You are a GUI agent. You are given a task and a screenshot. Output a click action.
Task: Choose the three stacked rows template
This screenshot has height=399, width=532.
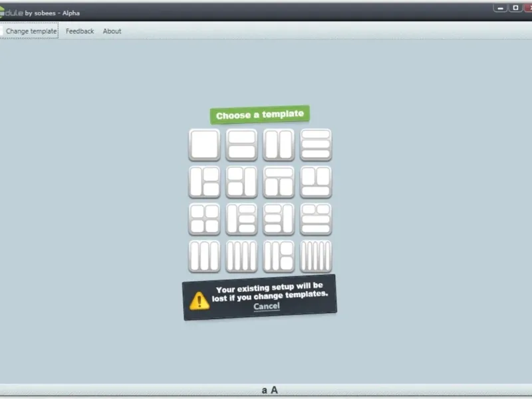point(316,145)
